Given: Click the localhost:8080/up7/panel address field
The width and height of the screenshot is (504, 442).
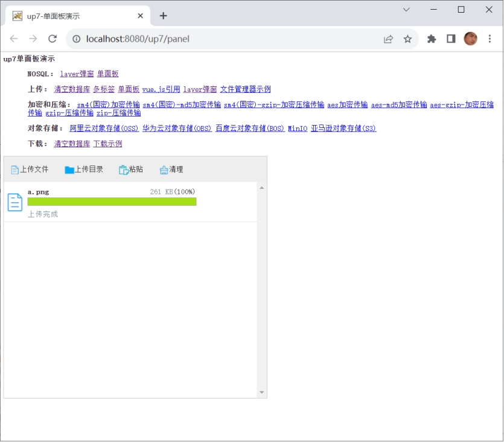Looking at the screenshot, I should 225,39.
